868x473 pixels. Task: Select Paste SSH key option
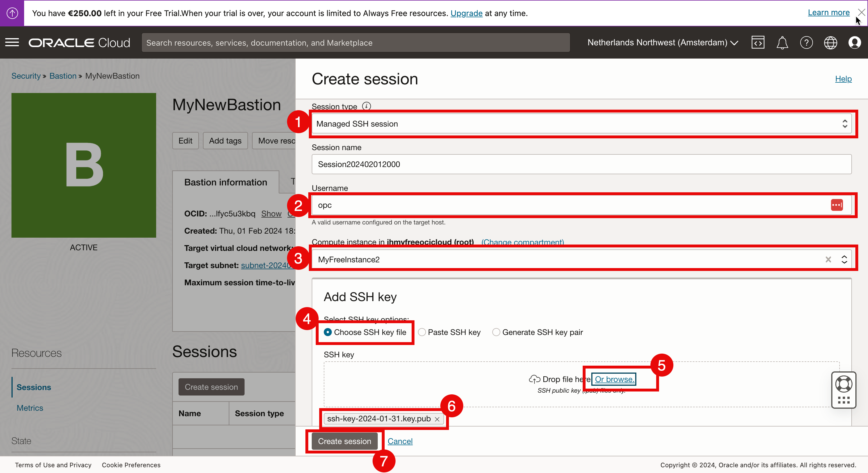(x=422, y=332)
